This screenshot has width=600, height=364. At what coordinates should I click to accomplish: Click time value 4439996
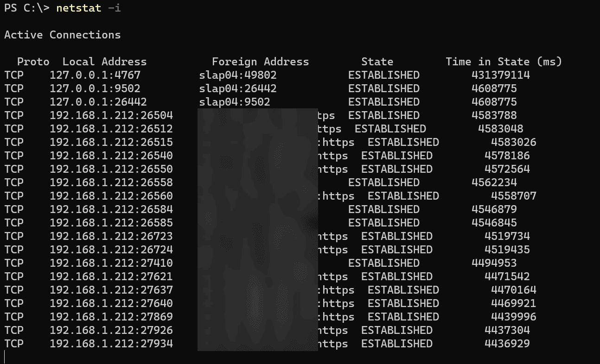[x=514, y=317]
